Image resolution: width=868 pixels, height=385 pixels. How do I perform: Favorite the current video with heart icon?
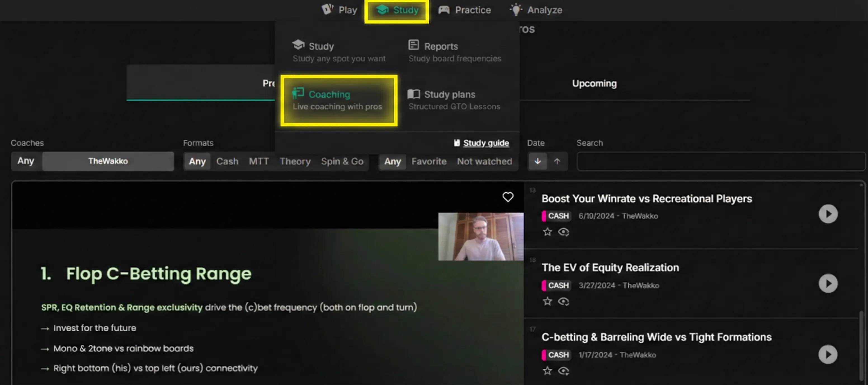(x=508, y=197)
